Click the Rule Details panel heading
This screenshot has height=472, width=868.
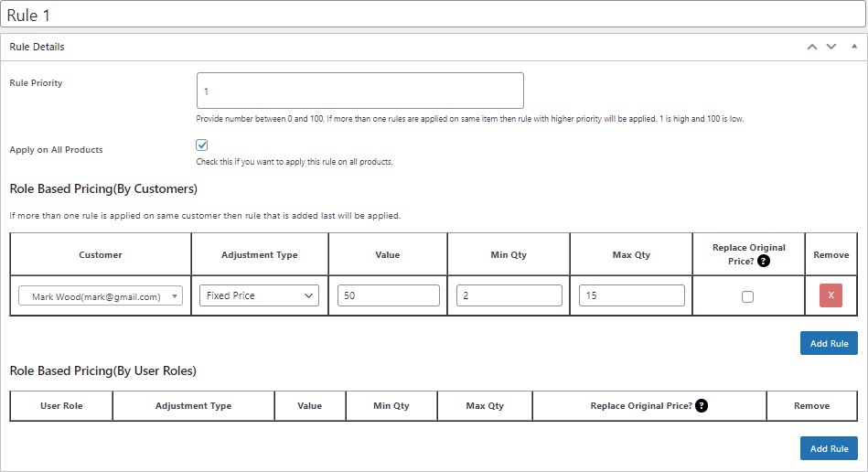click(37, 47)
